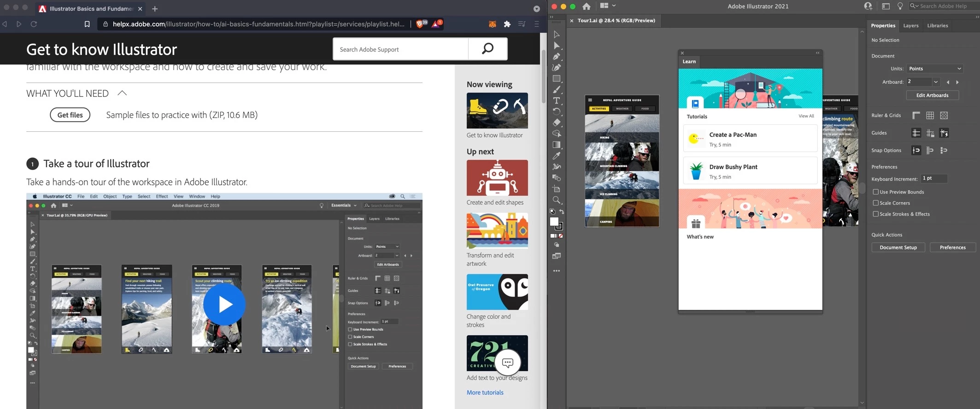Click View All in Tutorials
Image resolution: width=980 pixels, height=409 pixels.
[806, 116]
